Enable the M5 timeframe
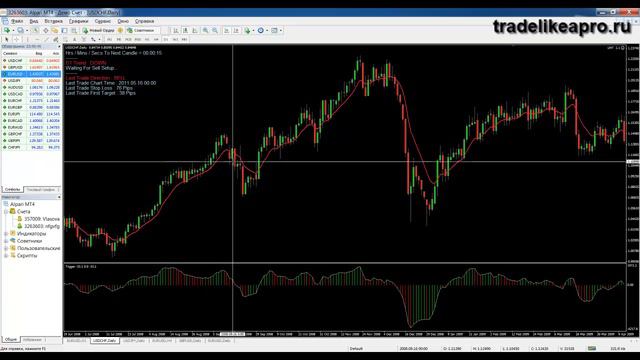Viewport: 640px width, 360px height. coord(119,40)
